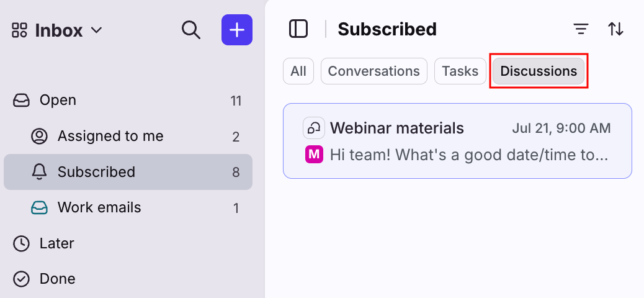
Task: Click the discussion bubbles icon on Webinar materials
Action: (314, 128)
